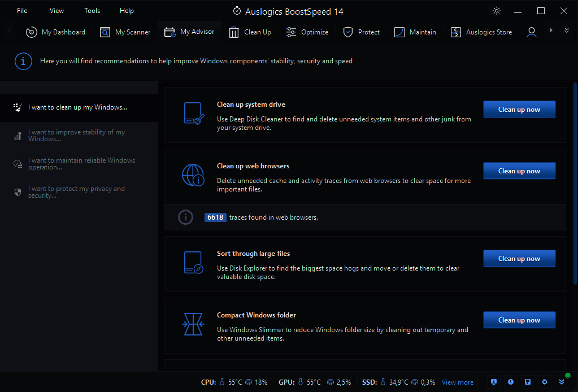The height and width of the screenshot is (392, 578).
Task: Open the Tools menu
Action: [92, 11]
